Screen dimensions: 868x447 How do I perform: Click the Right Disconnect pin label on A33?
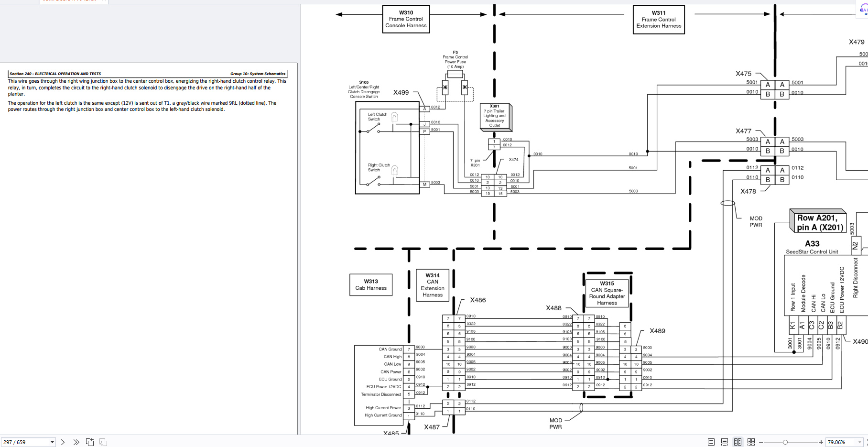pos(856,278)
